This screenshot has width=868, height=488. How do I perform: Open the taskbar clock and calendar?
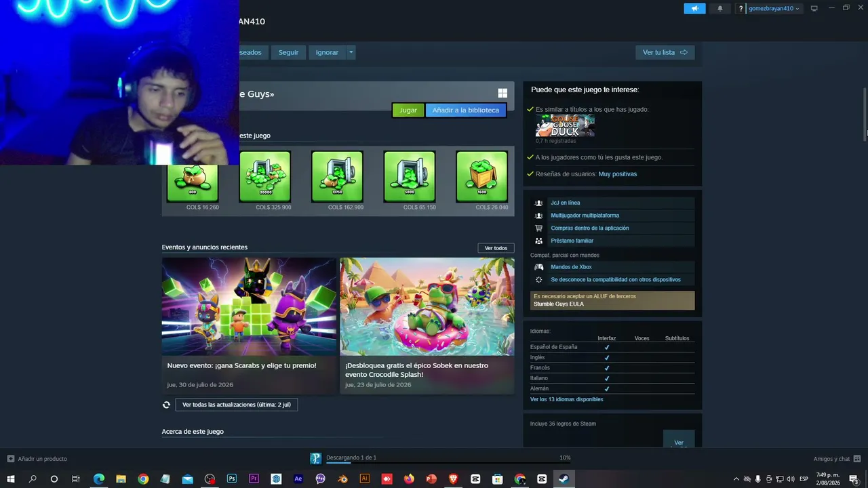[828, 479]
